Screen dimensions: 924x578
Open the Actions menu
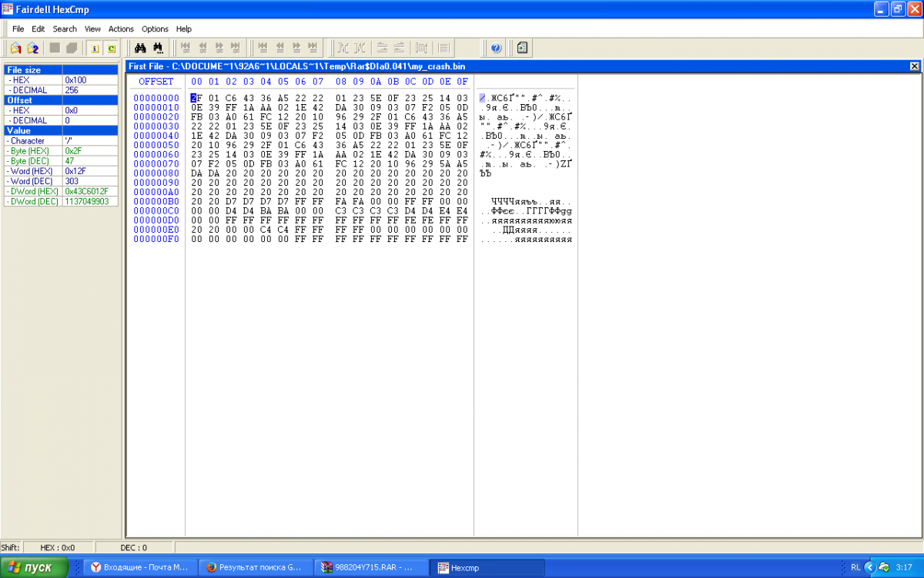pyautogui.click(x=121, y=29)
